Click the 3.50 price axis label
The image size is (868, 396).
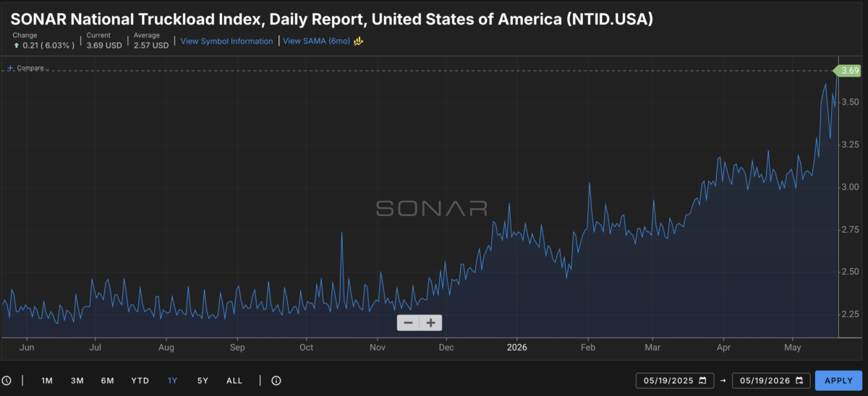click(851, 102)
